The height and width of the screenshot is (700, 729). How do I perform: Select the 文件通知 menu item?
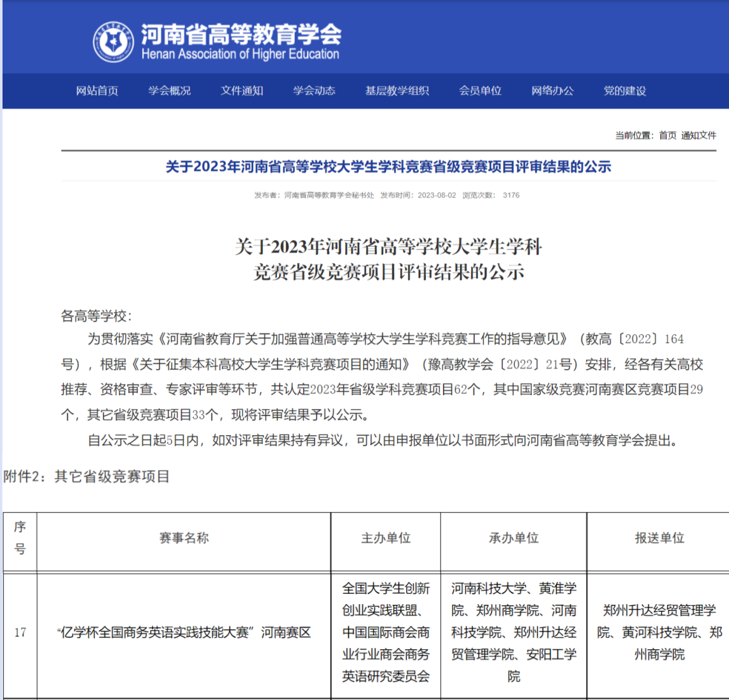pyautogui.click(x=242, y=91)
